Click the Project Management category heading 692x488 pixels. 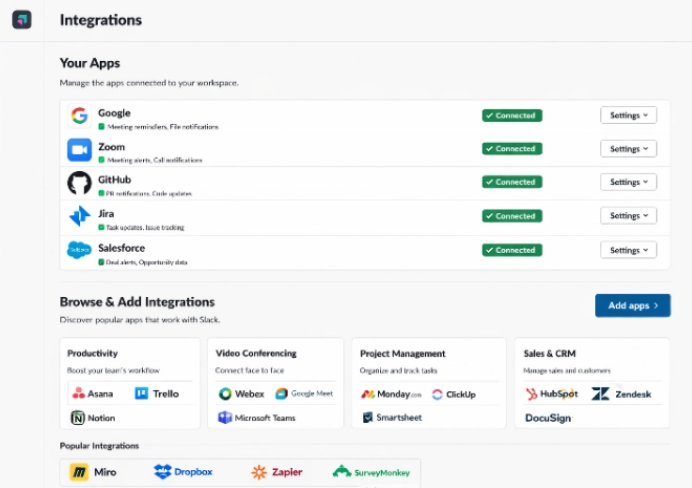402,353
